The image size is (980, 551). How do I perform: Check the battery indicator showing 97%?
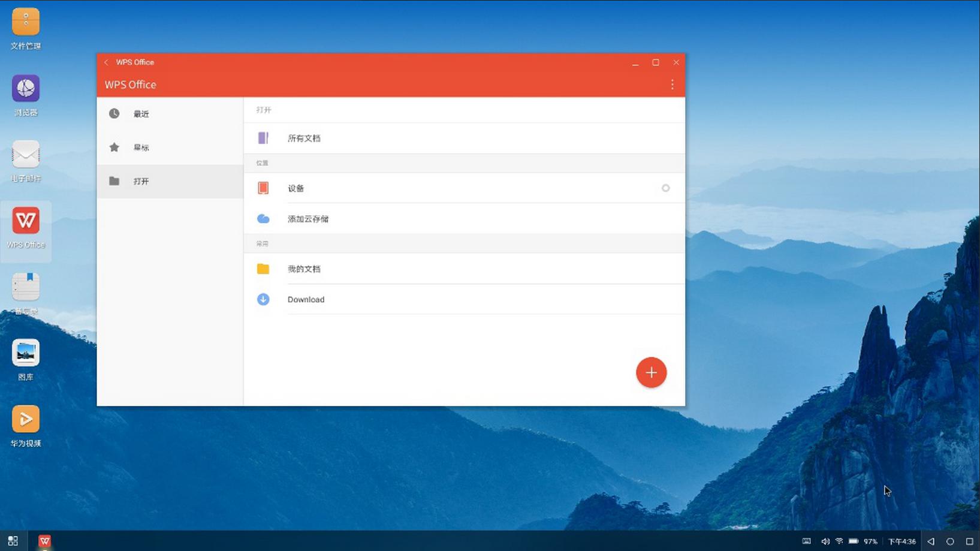[x=863, y=541]
